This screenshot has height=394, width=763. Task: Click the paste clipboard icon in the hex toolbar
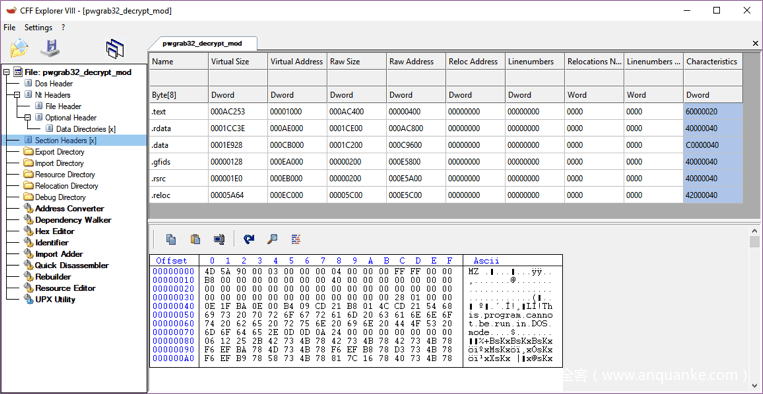[x=196, y=239]
